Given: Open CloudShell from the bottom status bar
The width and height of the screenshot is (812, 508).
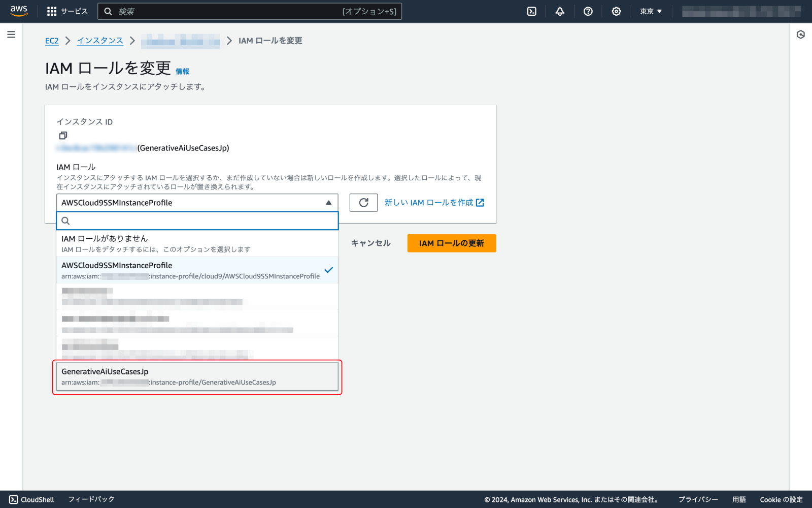Looking at the screenshot, I should point(31,499).
